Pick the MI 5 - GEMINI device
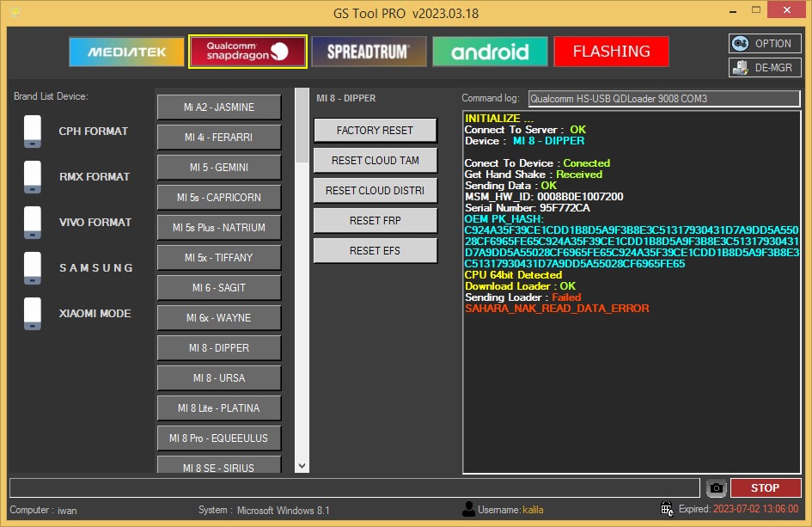812x527 pixels. [219, 168]
